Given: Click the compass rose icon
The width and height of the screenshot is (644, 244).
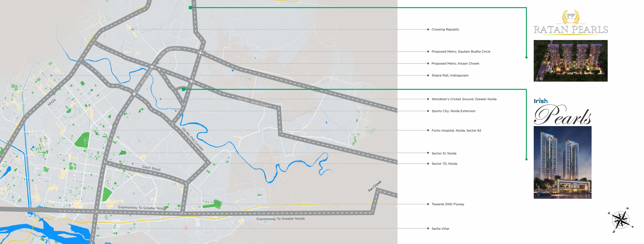Looking at the screenshot, I should [x=620, y=220].
